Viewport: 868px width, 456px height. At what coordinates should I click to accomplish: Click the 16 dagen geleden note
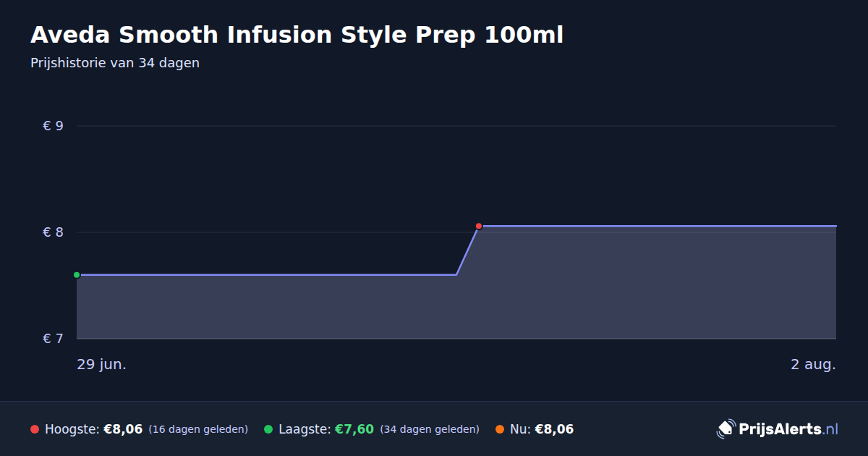tap(198, 429)
